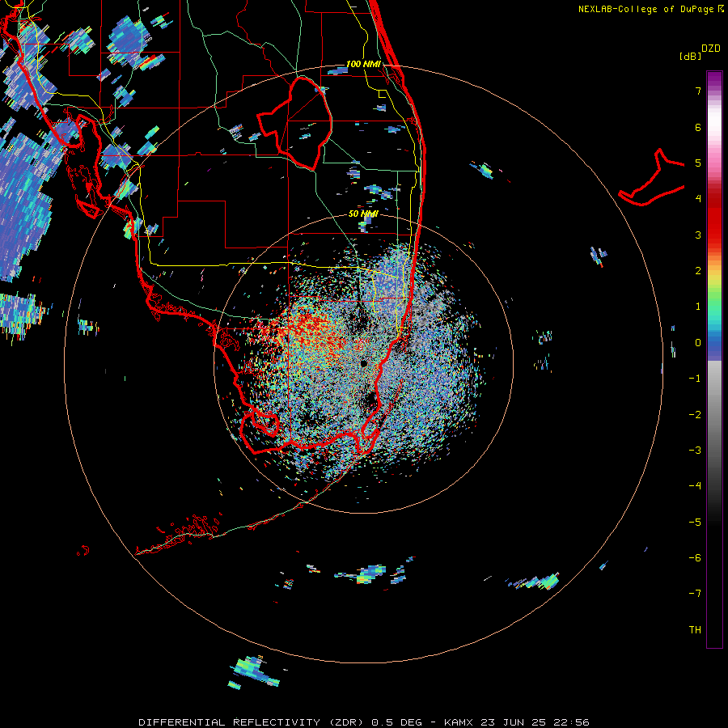Select the 7 tick value on the scale

pos(698,91)
